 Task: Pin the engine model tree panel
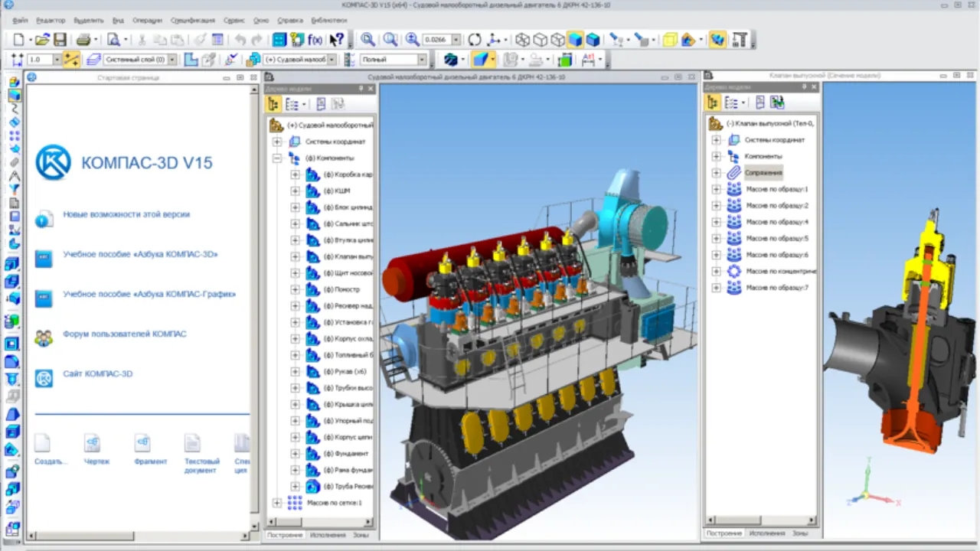tap(361, 89)
